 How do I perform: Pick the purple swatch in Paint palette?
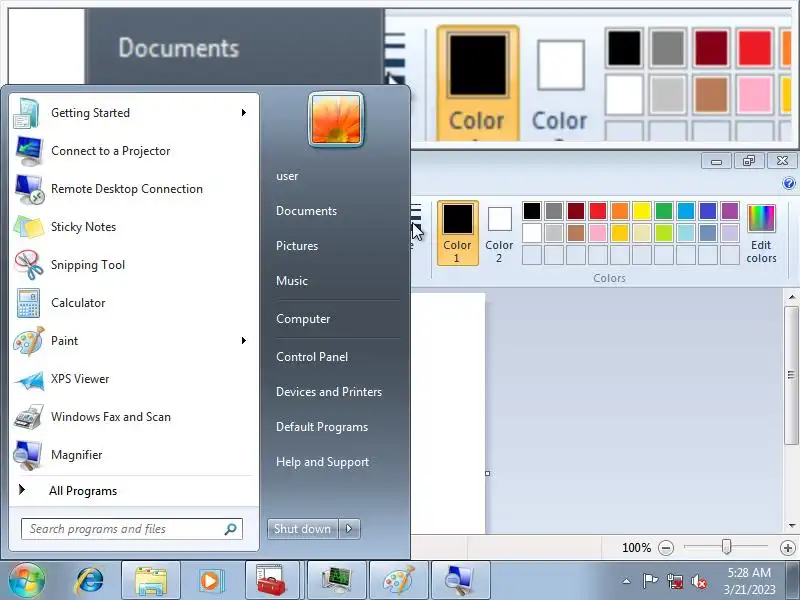coord(730,211)
